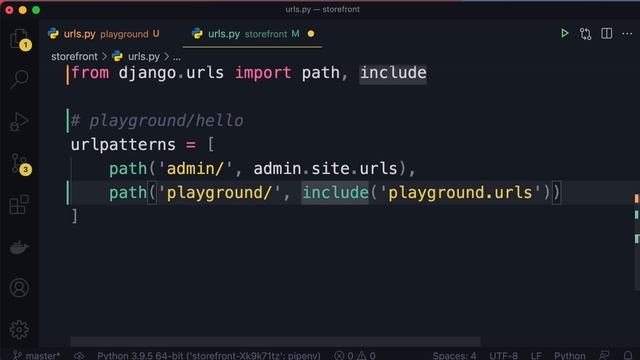Viewport: 640px width, 360px height.
Task: Click the sync cloud icon in status bar
Action: [x=79, y=356]
